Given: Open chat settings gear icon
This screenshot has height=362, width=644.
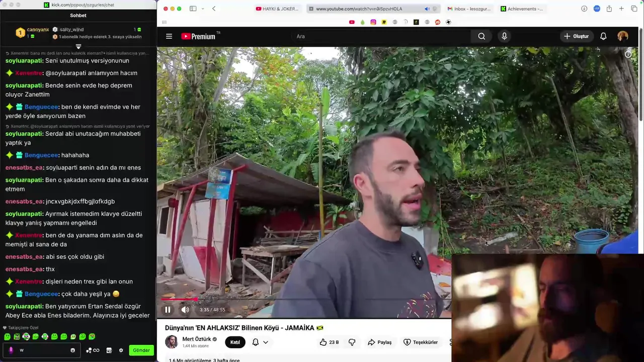Looking at the screenshot, I should pyautogui.click(x=121, y=350).
